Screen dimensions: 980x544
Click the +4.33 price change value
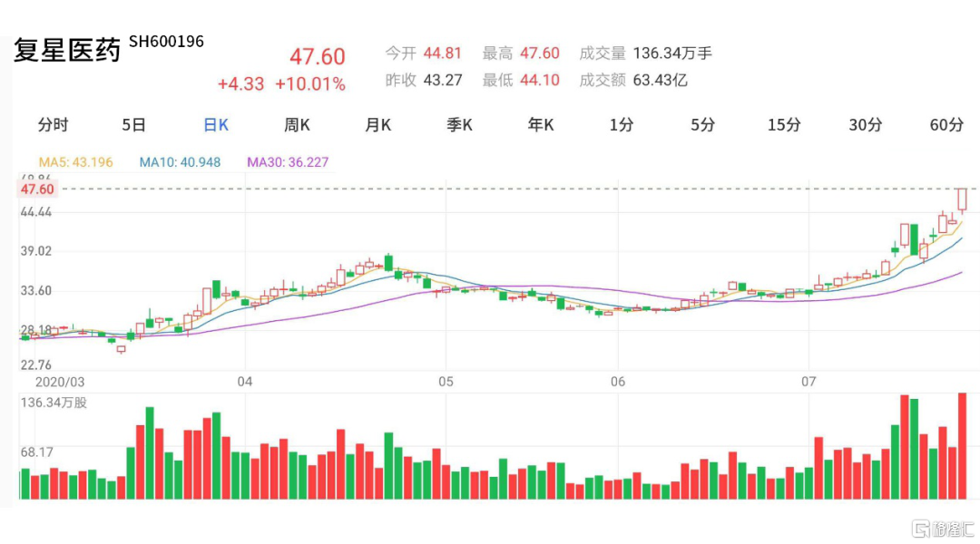pos(240,83)
